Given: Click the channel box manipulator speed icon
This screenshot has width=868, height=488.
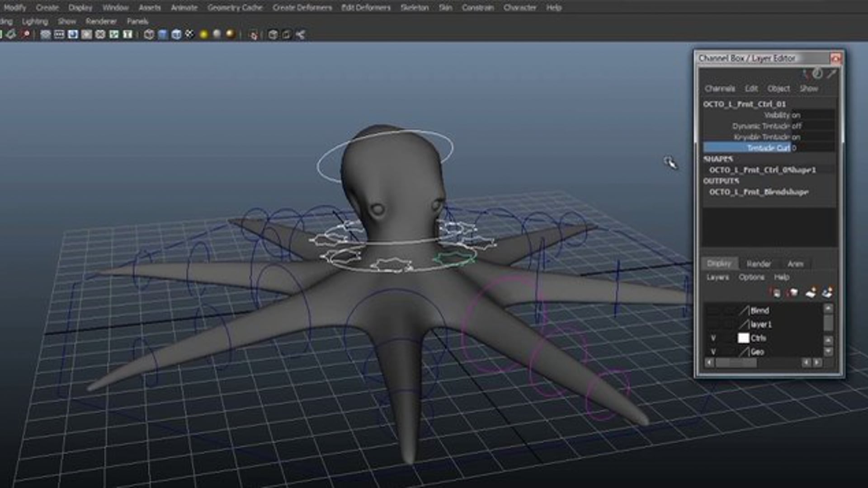Looking at the screenshot, I should pos(818,74).
